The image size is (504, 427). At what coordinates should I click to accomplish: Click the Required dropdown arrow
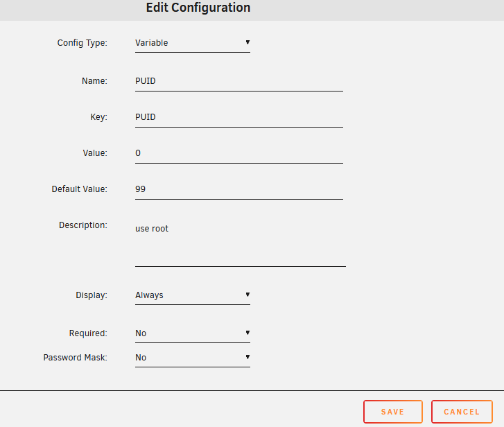click(247, 333)
